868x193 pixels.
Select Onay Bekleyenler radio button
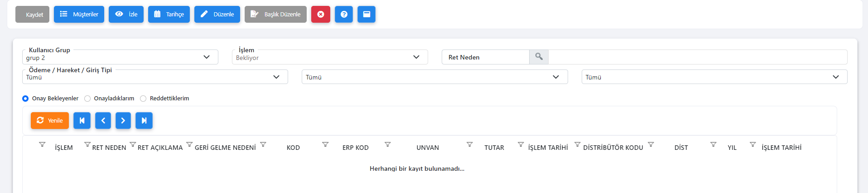pyautogui.click(x=25, y=99)
